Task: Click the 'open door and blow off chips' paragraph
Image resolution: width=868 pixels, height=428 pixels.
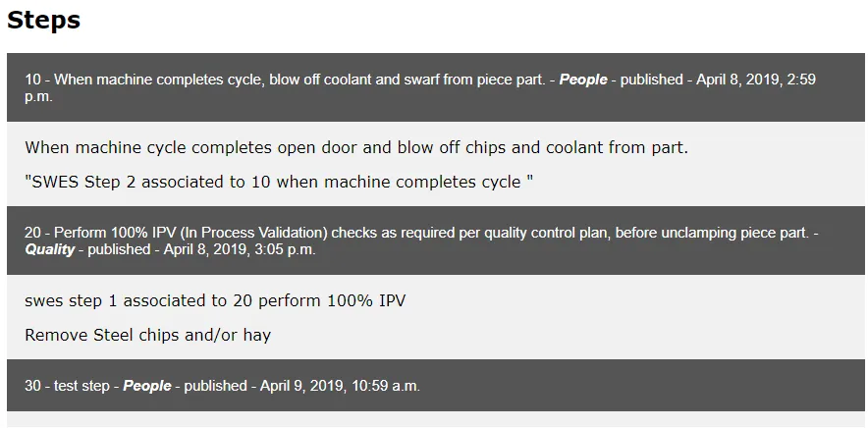Action: pos(356,148)
